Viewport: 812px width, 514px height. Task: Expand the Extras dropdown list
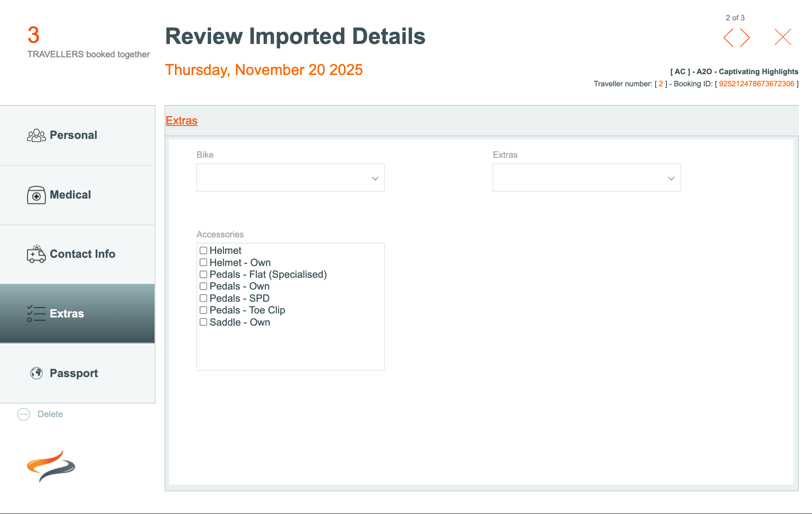[586, 178]
